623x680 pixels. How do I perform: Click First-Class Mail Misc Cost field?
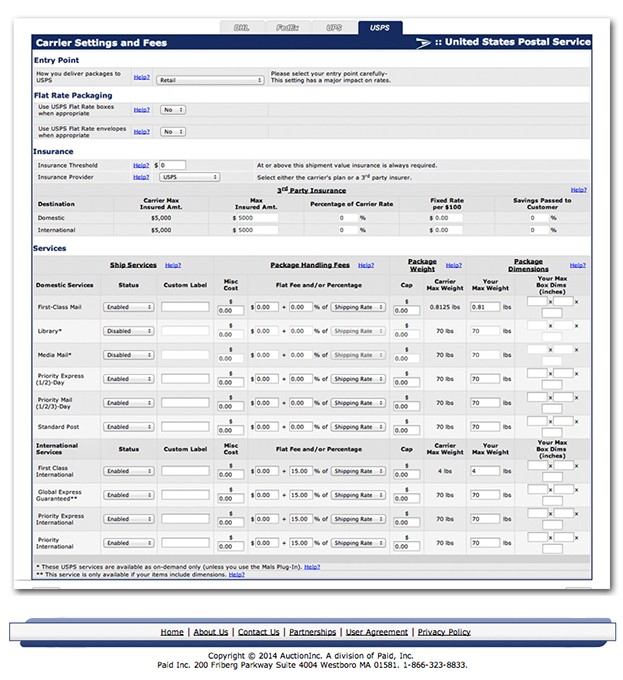(x=231, y=311)
